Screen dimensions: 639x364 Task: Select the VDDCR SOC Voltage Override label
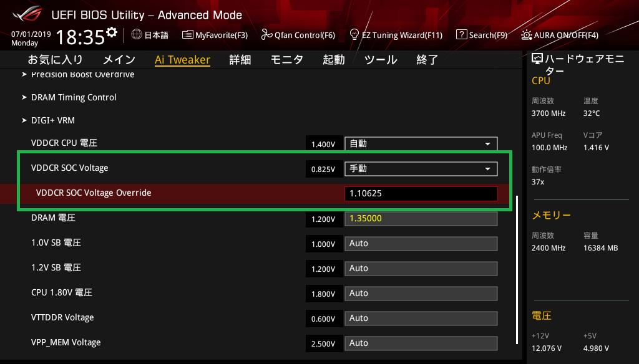(94, 193)
